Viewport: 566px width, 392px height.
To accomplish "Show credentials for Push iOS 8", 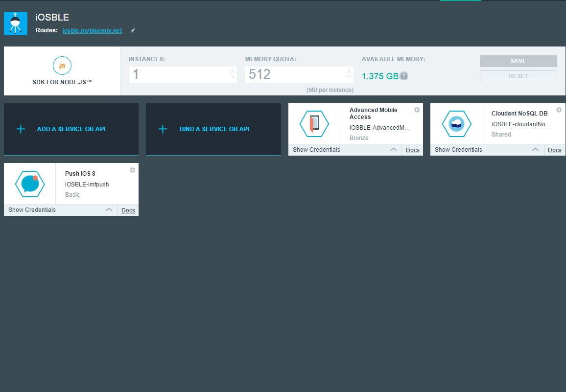I will (32, 210).
